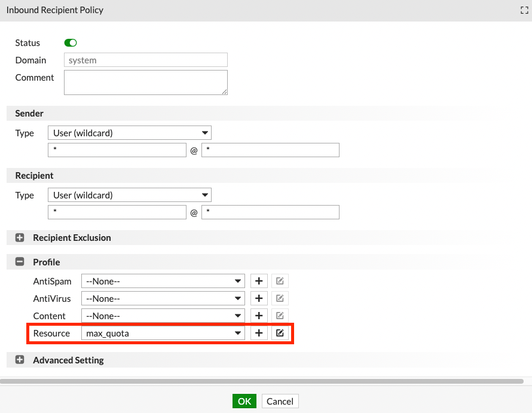Open the Resource profile dropdown
Image resolution: width=532 pixels, height=413 pixels.
[x=163, y=333]
